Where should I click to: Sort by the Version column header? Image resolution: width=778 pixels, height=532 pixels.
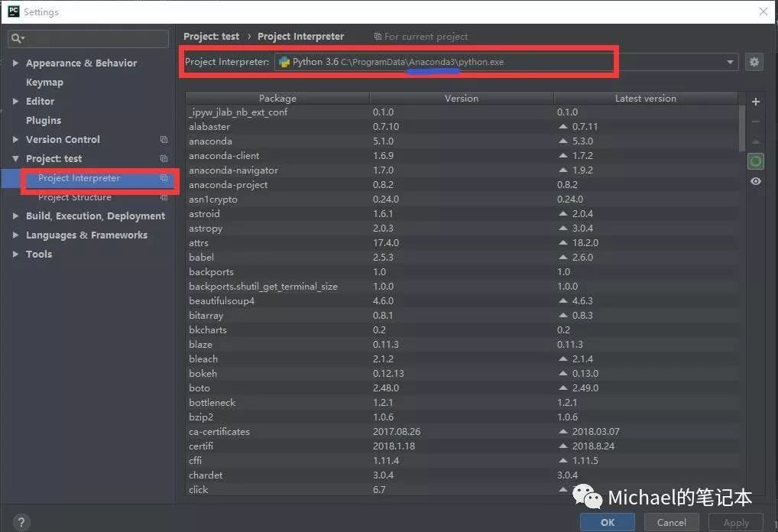coord(462,99)
